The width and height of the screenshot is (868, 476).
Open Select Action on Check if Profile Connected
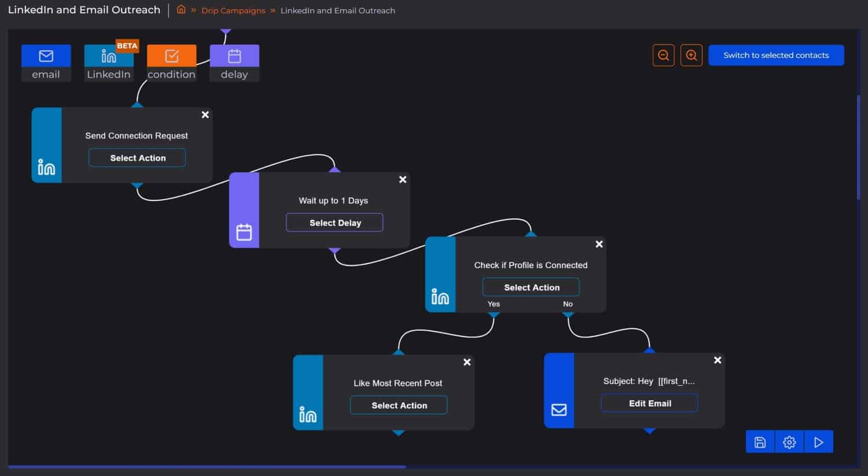click(531, 287)
